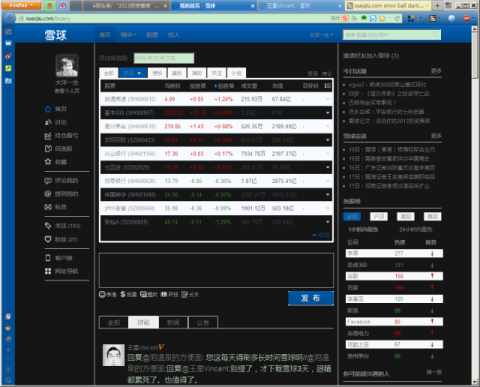
Task: Insert an emoticon with 表情 icon
Action: [108, 294]
